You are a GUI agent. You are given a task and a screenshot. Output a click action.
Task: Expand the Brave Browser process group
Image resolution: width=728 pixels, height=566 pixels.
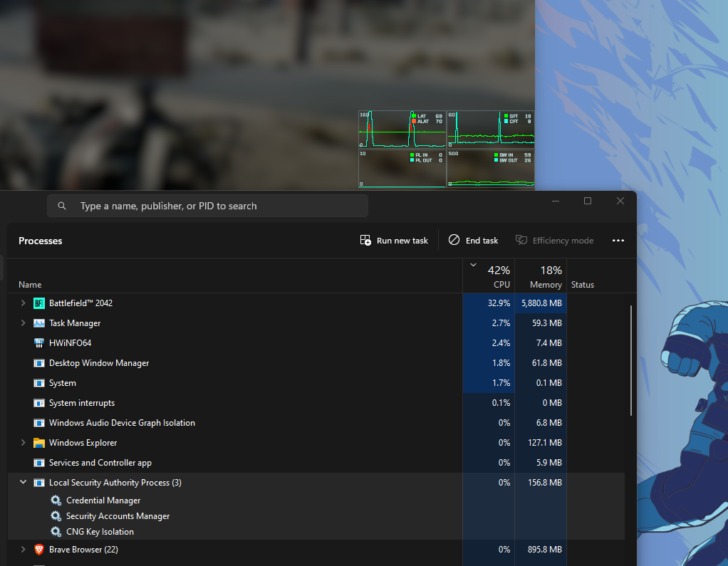(x=23, y=550)
